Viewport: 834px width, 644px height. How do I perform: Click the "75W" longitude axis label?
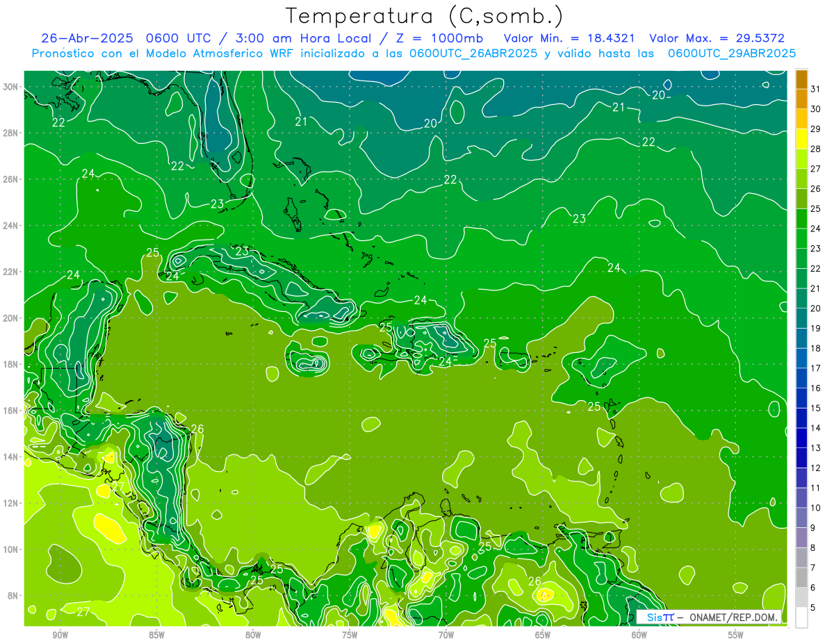(350, 635)
